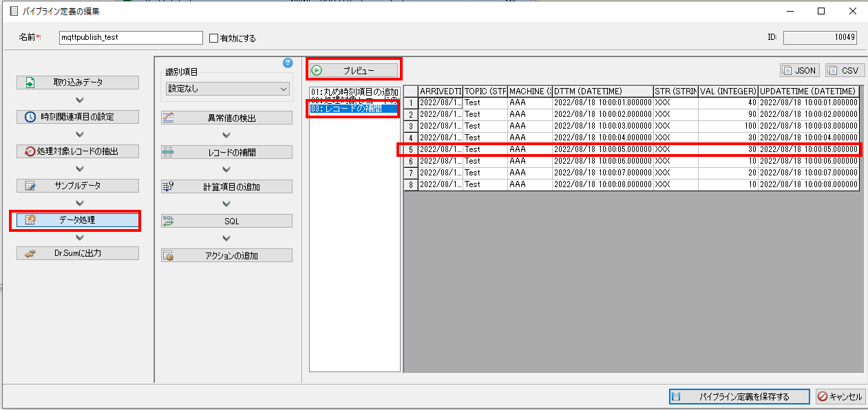Open the Dr.Sumに出力 step
Screen dimensions: 868x410
78,253
